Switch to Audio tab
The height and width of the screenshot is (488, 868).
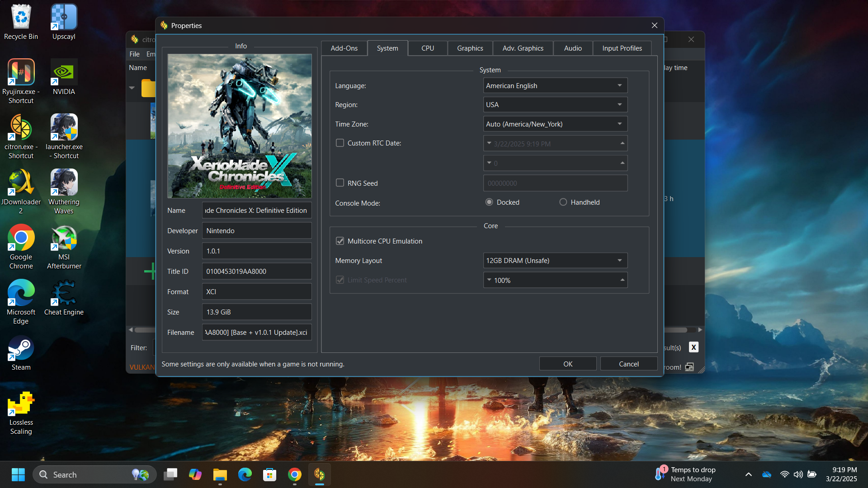point(573,48)
